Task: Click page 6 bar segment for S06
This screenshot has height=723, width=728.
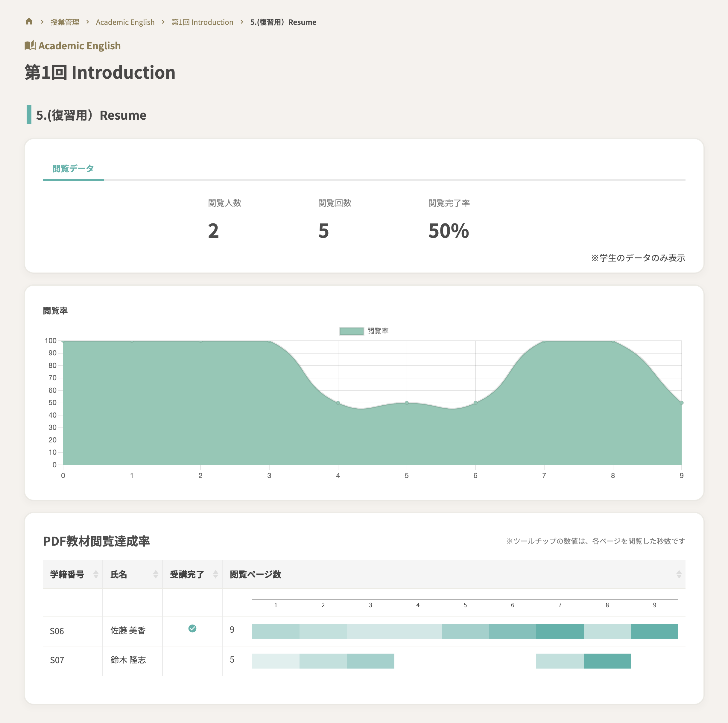Action: 513,631
